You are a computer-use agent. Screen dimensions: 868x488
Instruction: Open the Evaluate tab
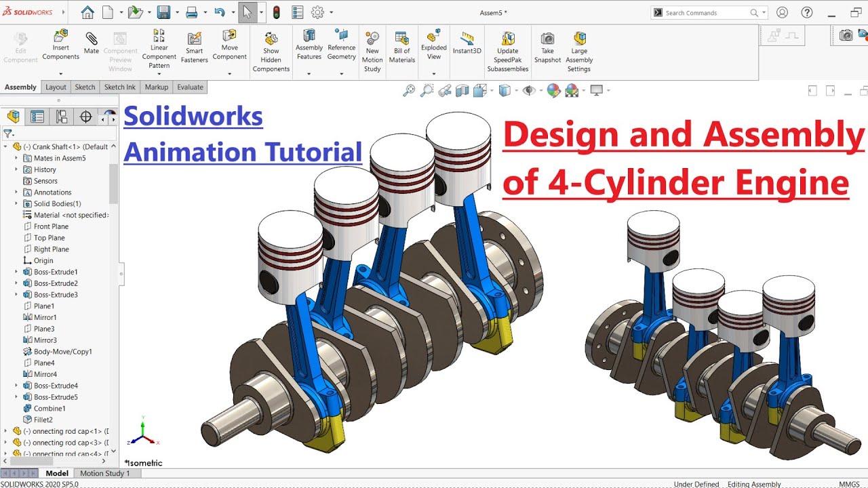190,87
